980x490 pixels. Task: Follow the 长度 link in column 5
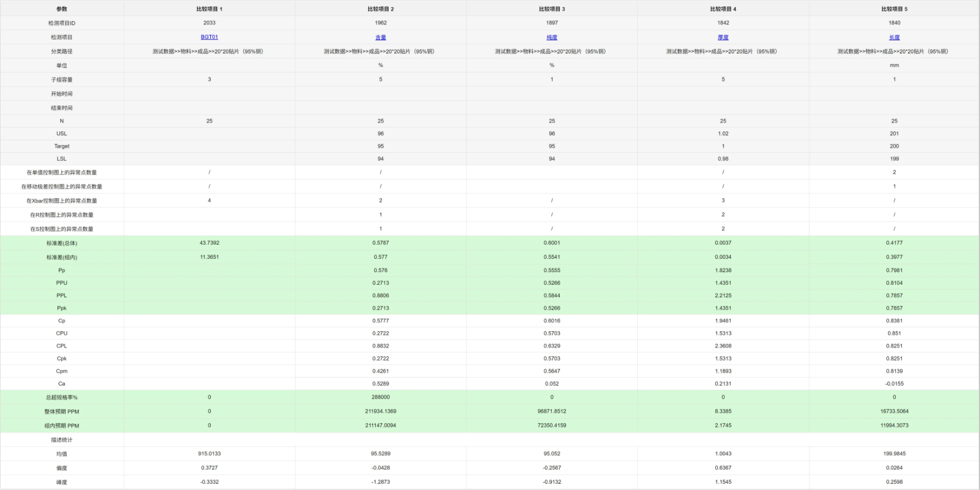(894, 37)
